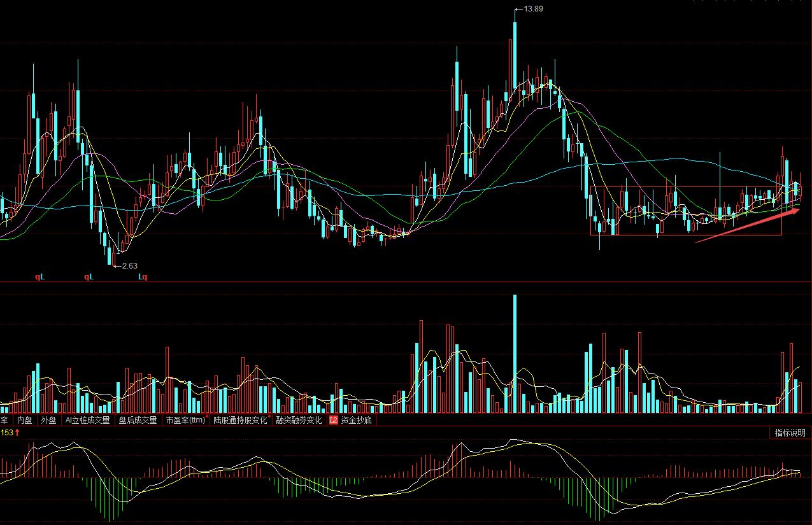Click the L2 badge icon
Viewport: 812px width, 525px height.
point(333,421)
